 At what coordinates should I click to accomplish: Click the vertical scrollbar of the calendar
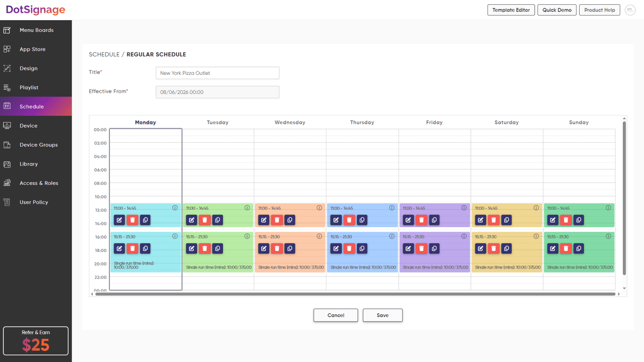624,198
